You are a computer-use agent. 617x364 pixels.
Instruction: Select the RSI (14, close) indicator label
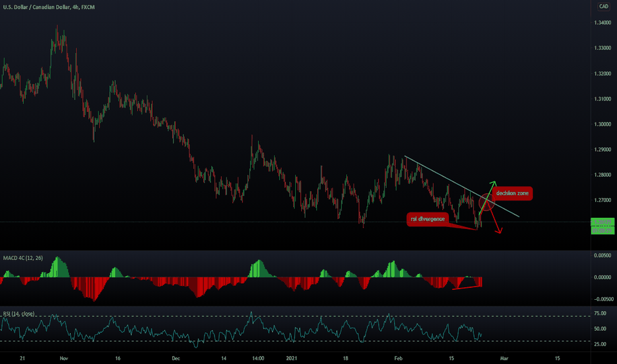[x=19, y=314]
